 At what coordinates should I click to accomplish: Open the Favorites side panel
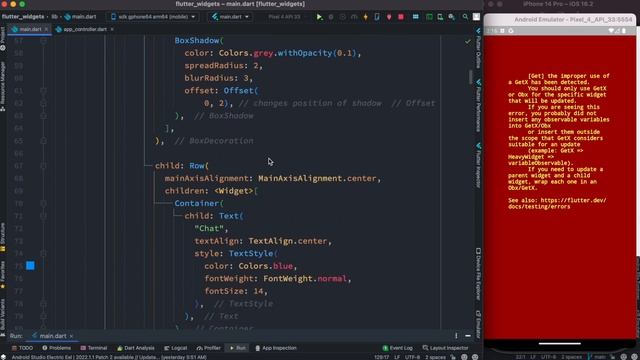[x=3, y=275]
